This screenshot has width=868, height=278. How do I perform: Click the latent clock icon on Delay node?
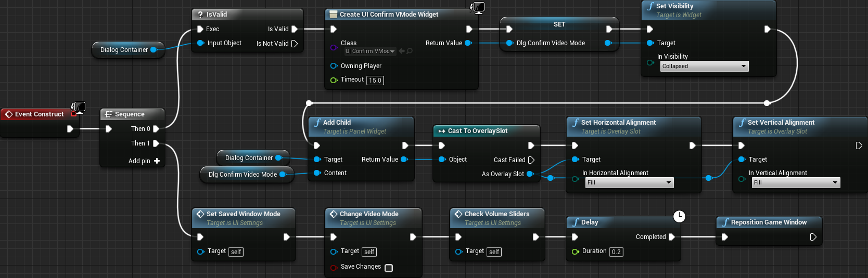pos(679,216)
